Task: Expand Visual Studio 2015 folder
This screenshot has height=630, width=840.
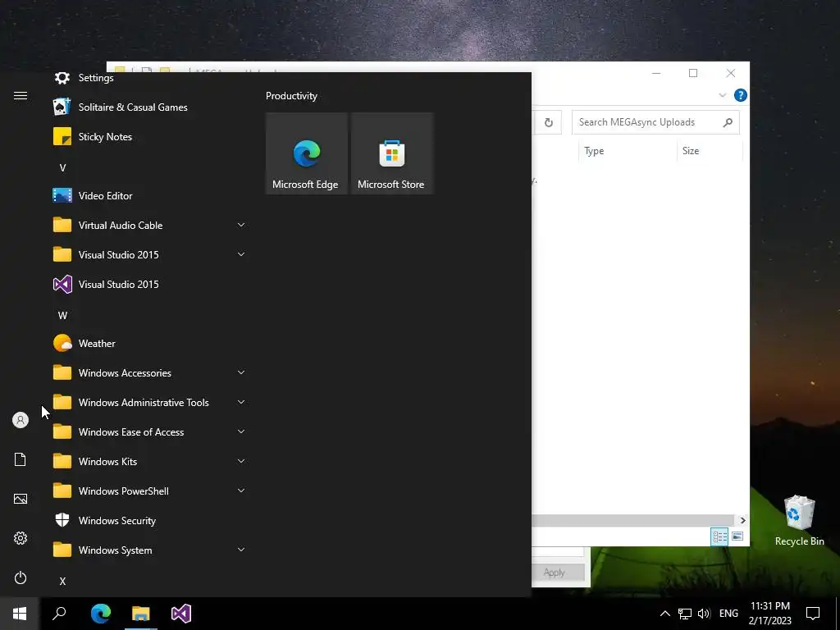Action: (x=241, y=254)
